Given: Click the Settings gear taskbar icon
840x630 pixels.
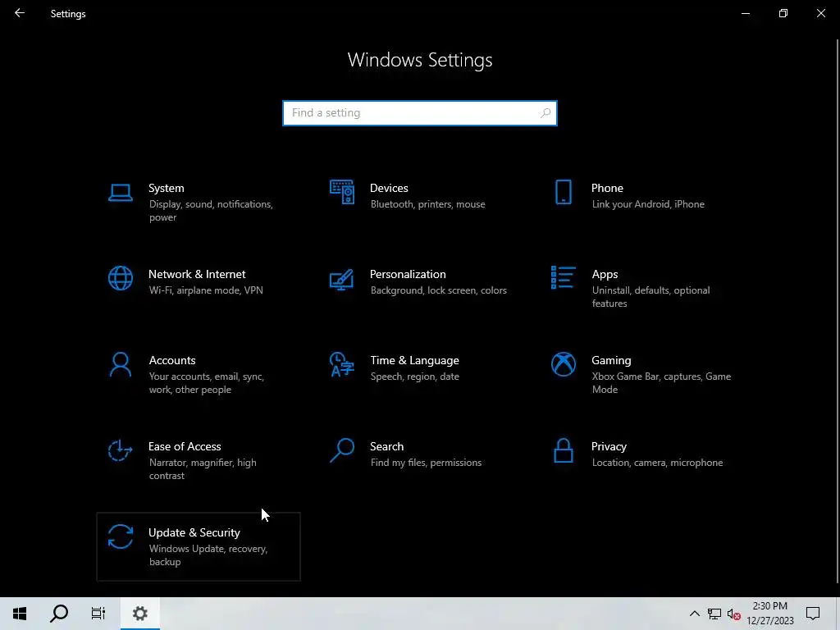Looking at the screenshot, I should pos(139,614).
